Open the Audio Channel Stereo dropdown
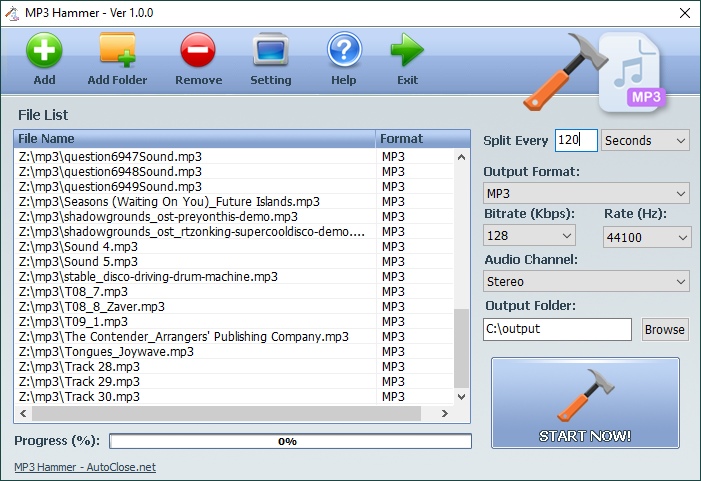 586,282
